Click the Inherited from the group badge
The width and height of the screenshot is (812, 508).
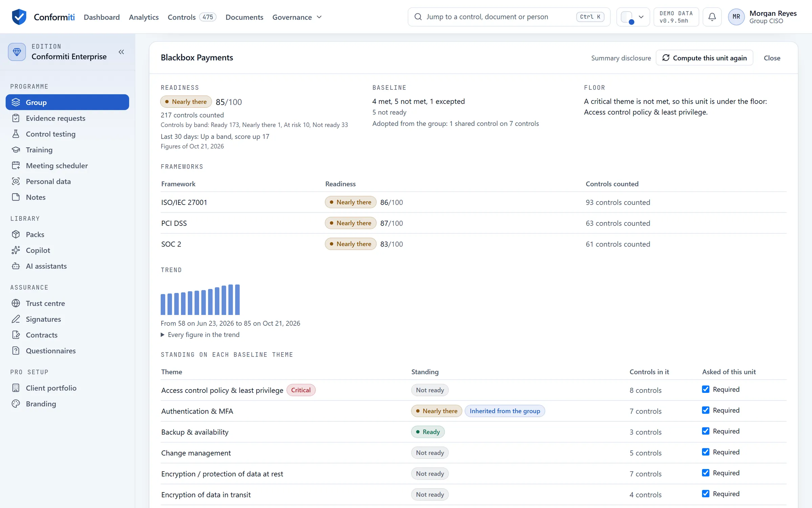tap(504, 411)
